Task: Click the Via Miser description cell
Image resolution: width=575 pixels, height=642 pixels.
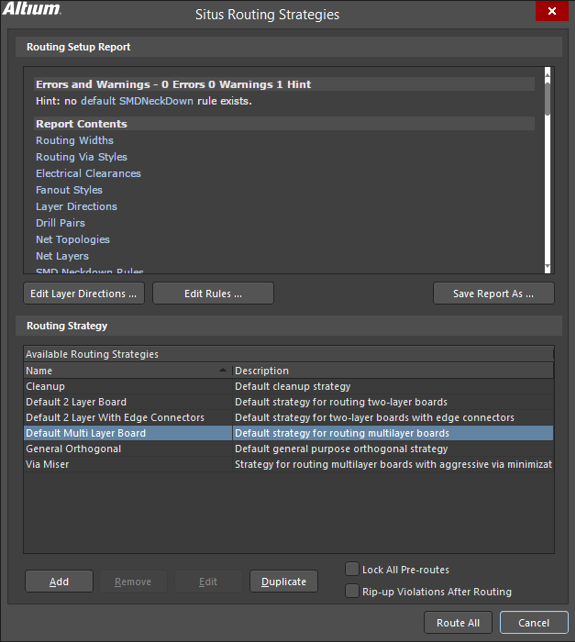Action: [393, 464]
